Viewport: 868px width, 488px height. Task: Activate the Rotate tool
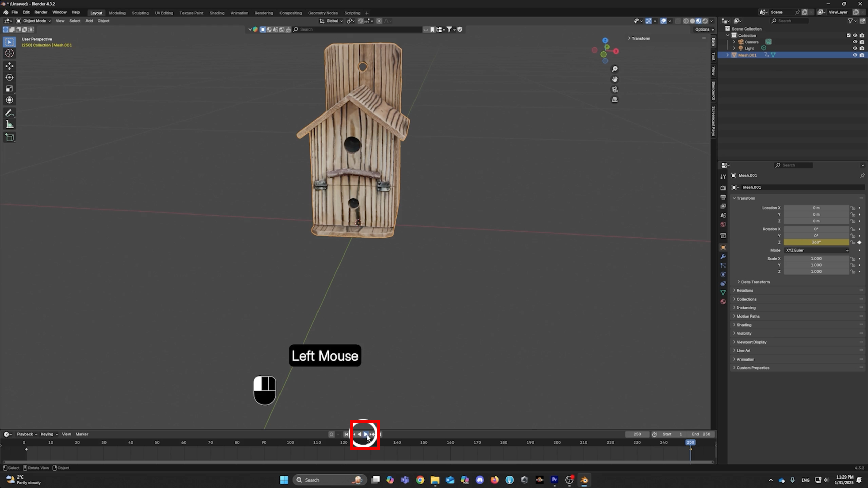point(9,77)
